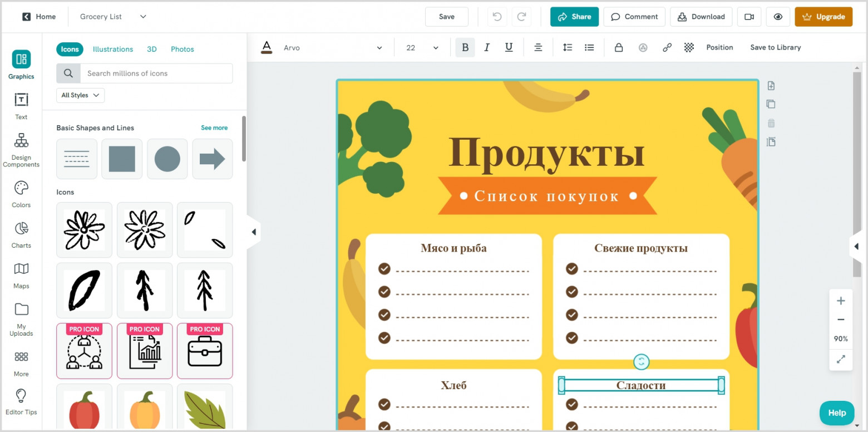Click the redo arrow button
Viewport: 868px width, 432px height.
521,17
